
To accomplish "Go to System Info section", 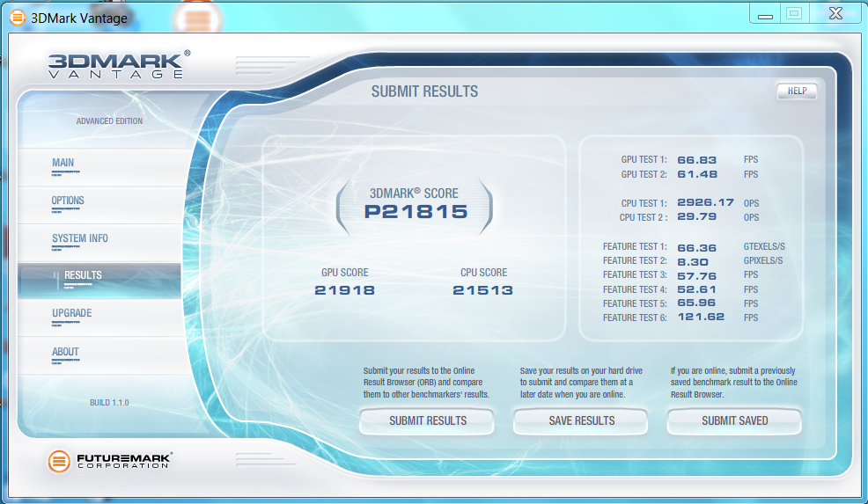I will click(99, 242).
